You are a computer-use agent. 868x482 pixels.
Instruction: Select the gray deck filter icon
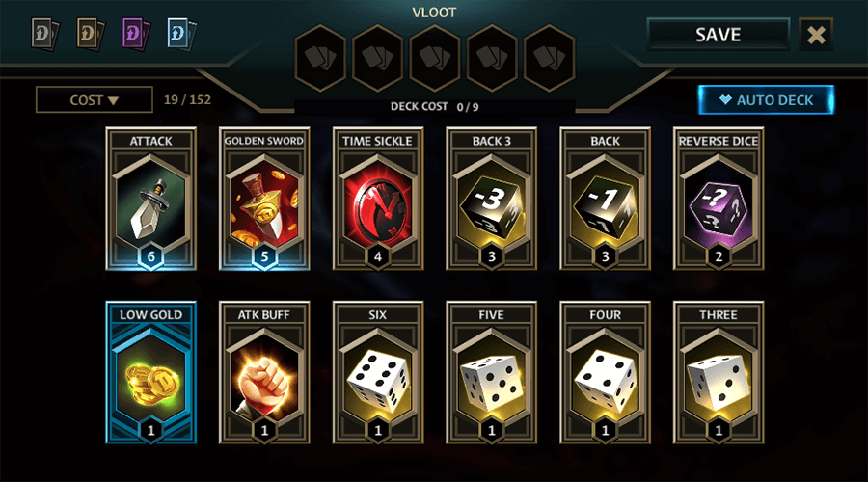[x=44, y=35]
